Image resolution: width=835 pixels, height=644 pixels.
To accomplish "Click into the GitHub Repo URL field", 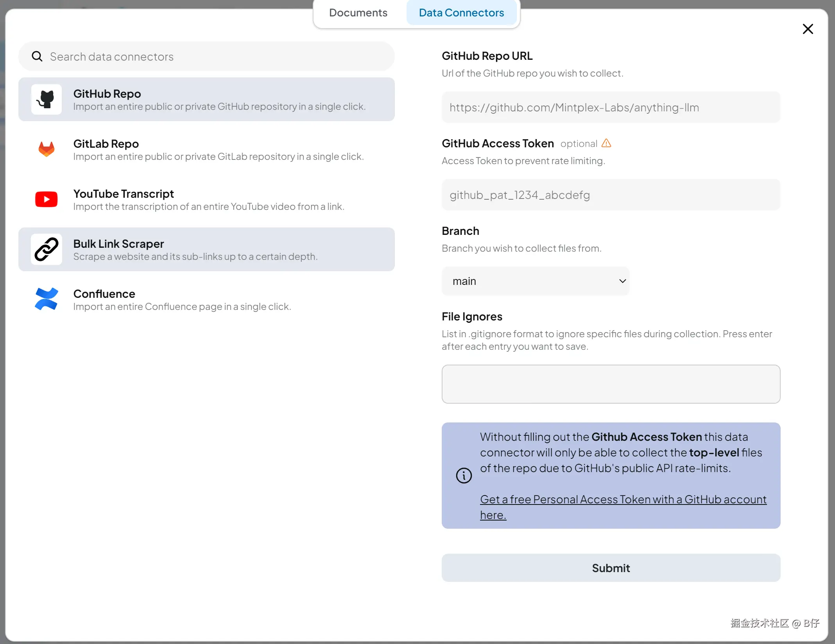I will [611, 107].
